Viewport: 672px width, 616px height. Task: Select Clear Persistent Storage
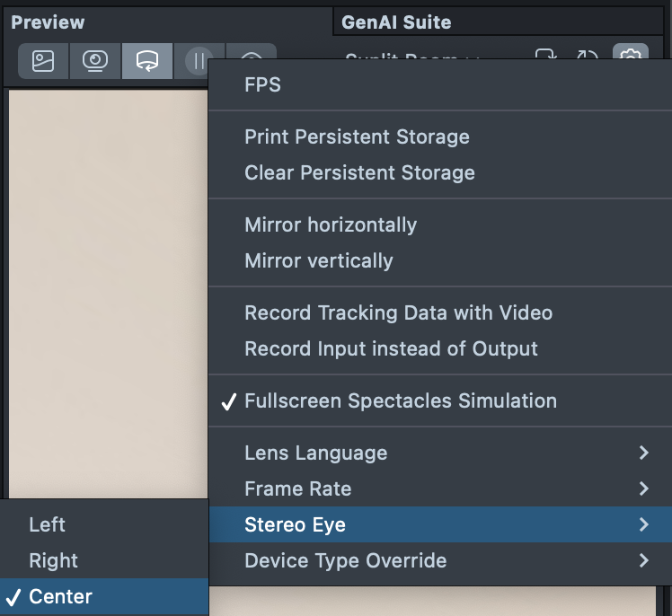359,173
